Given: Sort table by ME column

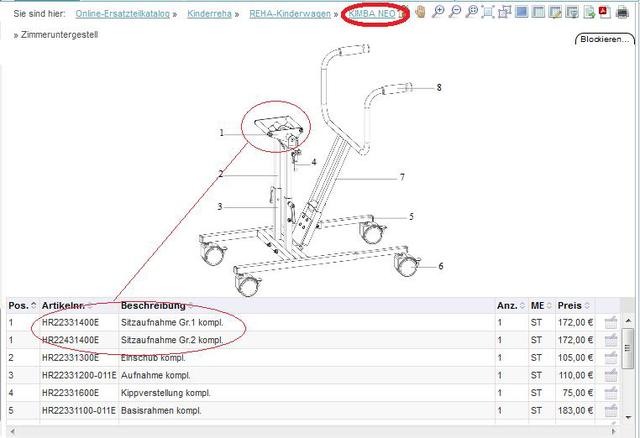Looking at the screenshot, I should pos(541,305).
